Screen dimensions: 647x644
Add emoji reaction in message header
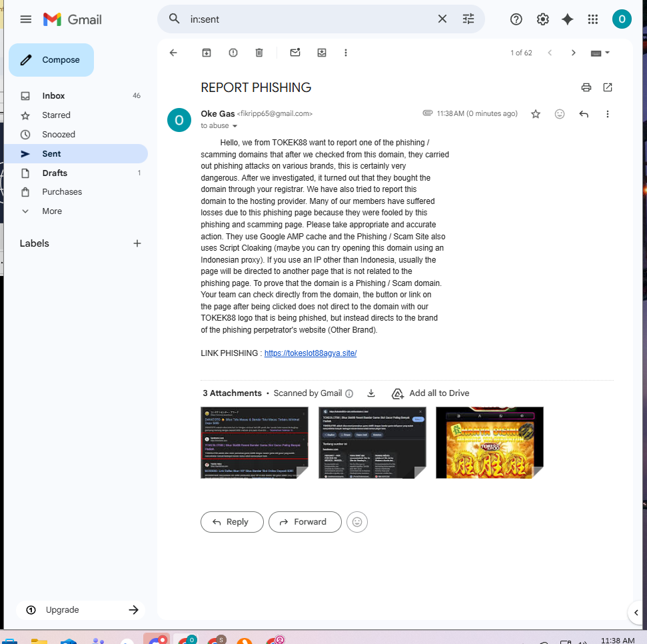tap(560, 114)
